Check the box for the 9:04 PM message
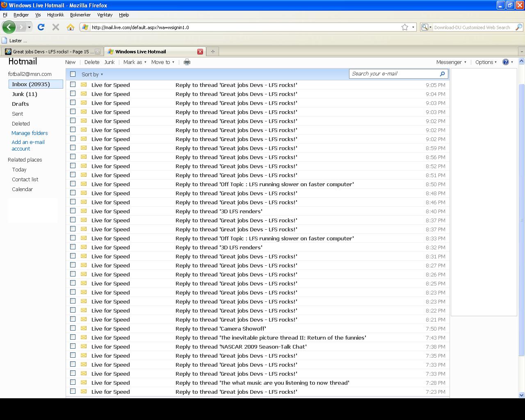Image resolution: width=525 pixels, height=420 pixels. (73, 94)
